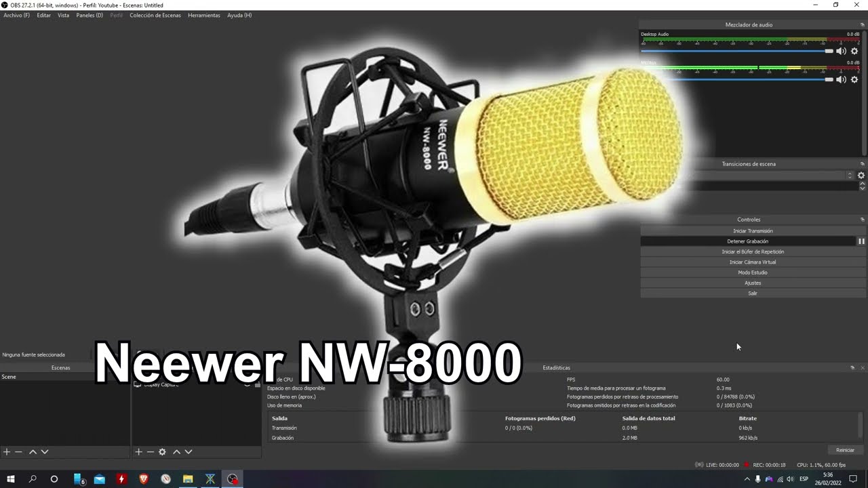This screenshot has height=488, width=868.
Task: Move source up in sources list
Action: click(x=176, y=451)
